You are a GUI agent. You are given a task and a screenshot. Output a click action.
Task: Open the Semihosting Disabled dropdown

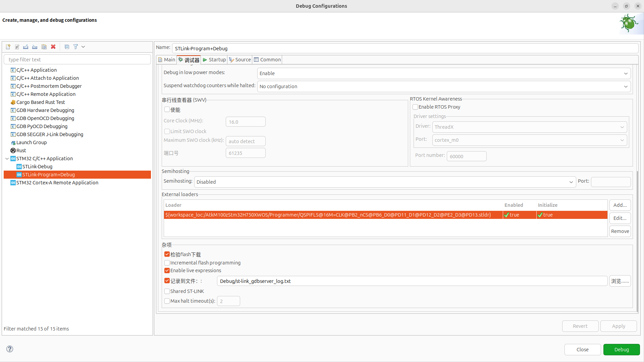click(x=385, y=182)
